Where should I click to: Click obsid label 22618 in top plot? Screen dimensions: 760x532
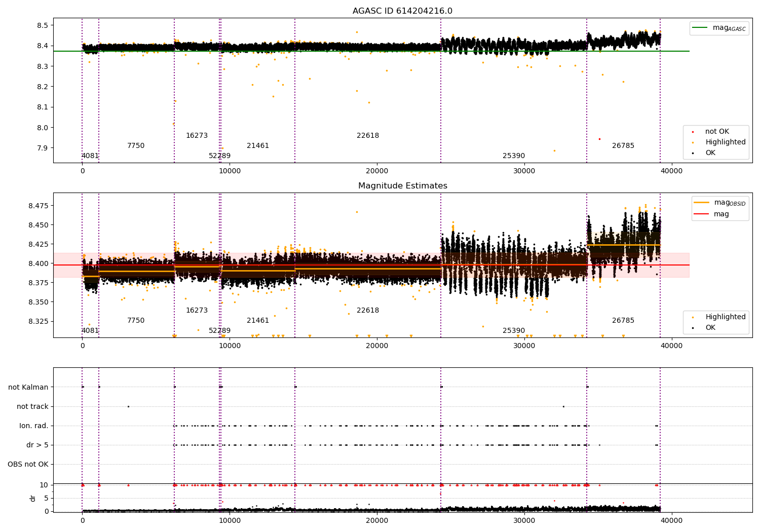coord(368,136)
